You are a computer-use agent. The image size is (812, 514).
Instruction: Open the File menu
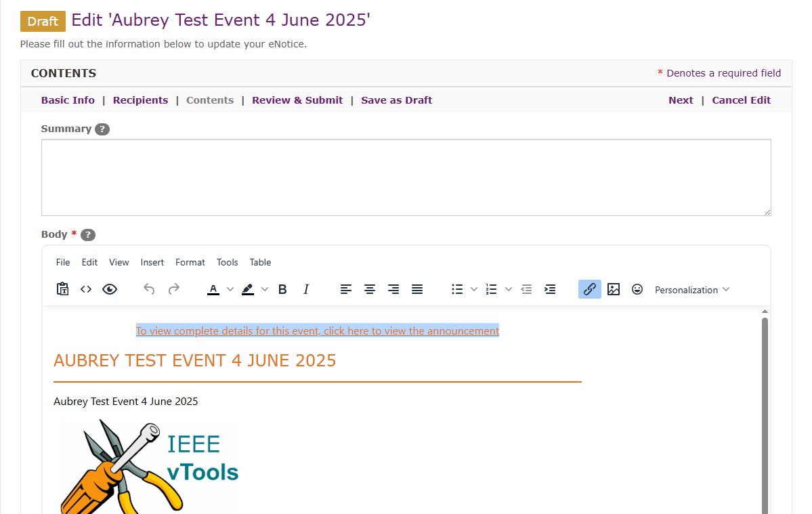[x=63, y=262]
